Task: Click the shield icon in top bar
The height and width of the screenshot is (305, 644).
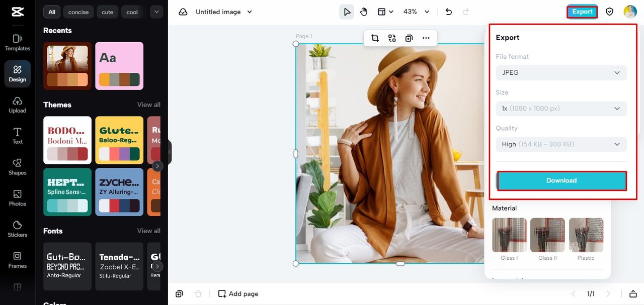Action: point(609,12)
